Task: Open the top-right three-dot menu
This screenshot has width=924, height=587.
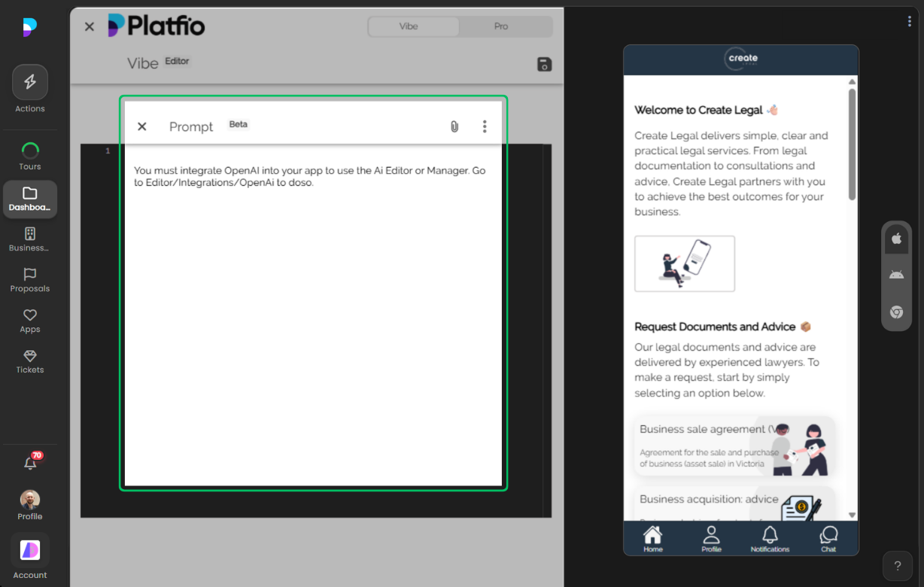Action: (909, 22)
